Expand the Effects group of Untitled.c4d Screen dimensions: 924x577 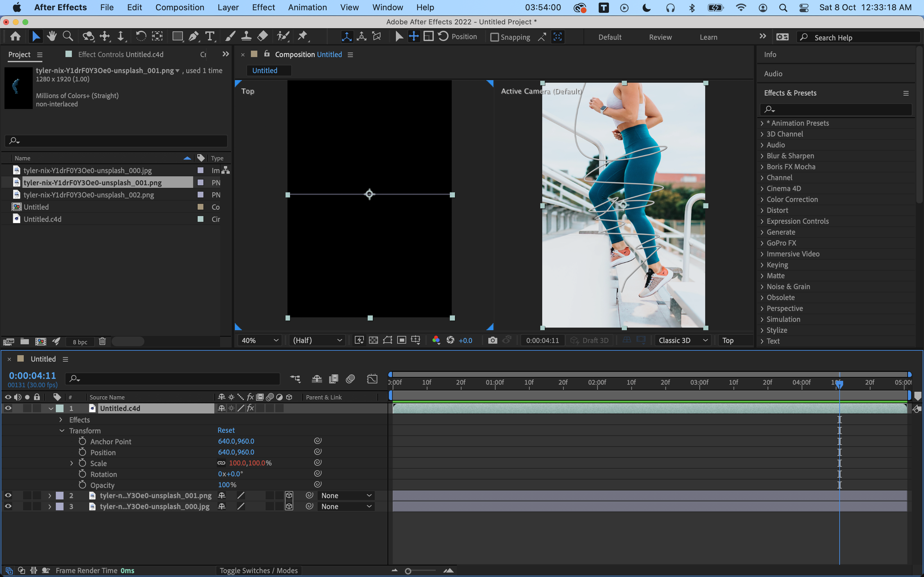61,420
